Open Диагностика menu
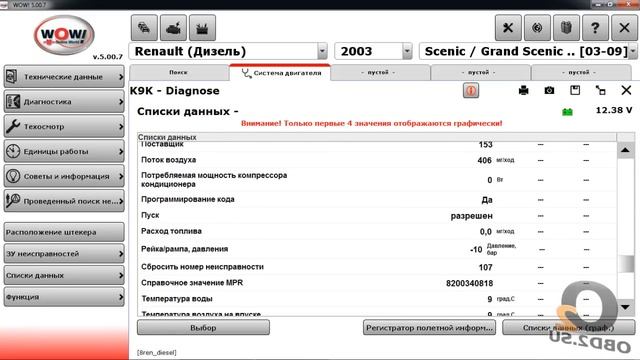This screenshot has width=640, height=360. pyautogui.click(x=64, y=102)
